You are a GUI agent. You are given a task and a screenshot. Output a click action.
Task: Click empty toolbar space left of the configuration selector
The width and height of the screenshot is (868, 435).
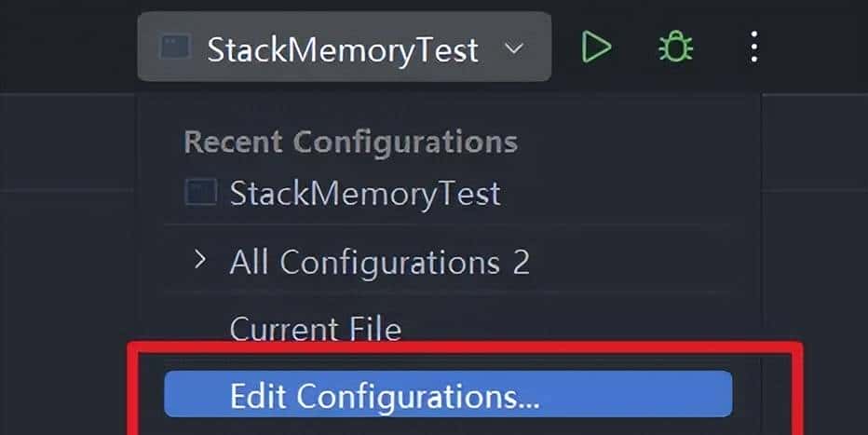(x=65, y=47)
